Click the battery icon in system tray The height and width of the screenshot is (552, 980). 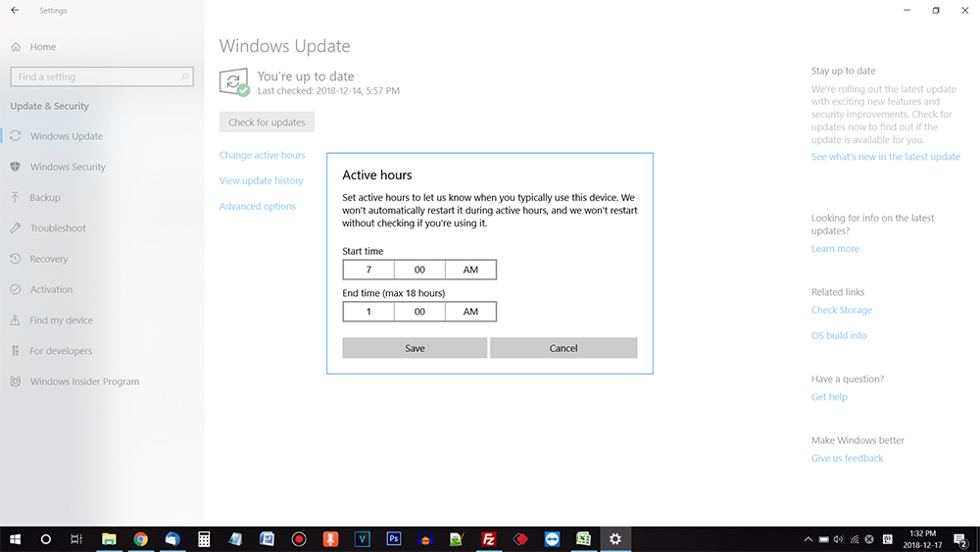pyautogui.click(x=824, y=539)
